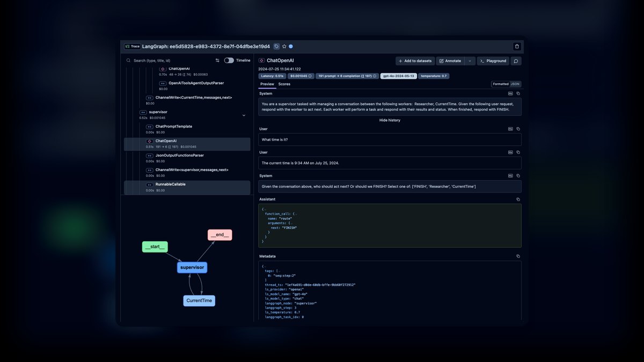Image resolution: width=644 pixels, height=362 pixels.
Task: Toggle markdown on supervisor System prompt
Action: pyautogui.click(x=510, y=93)
